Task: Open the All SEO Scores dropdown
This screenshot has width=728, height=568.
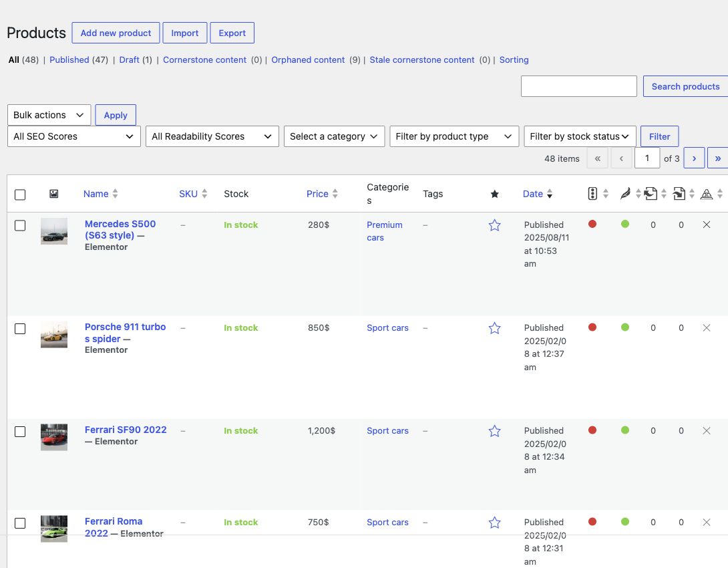Action: click(74, 136)
